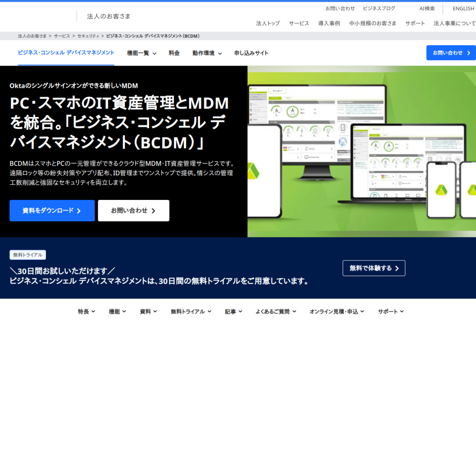Click white お問い合わせ button in hero

[133, 211]
